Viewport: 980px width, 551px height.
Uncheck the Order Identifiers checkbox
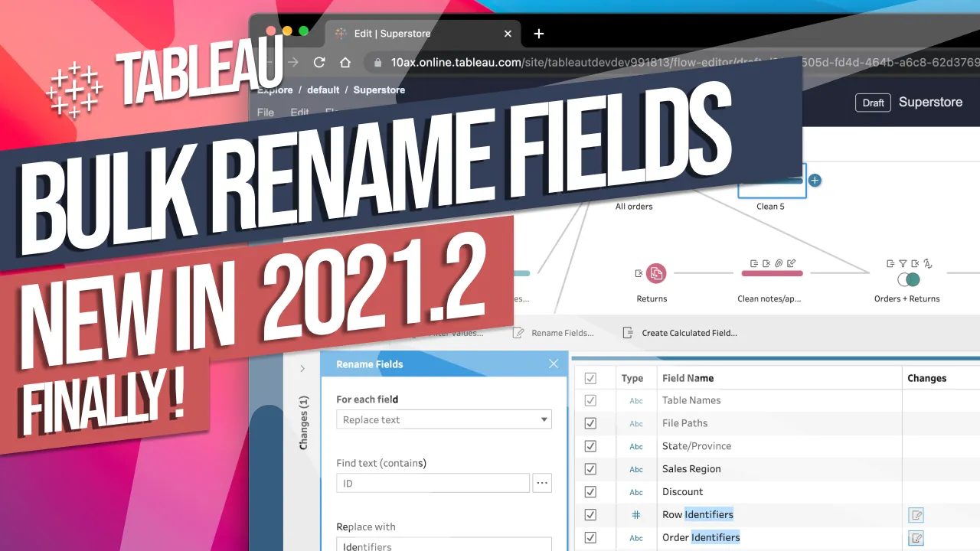click(x=590, y=538)
